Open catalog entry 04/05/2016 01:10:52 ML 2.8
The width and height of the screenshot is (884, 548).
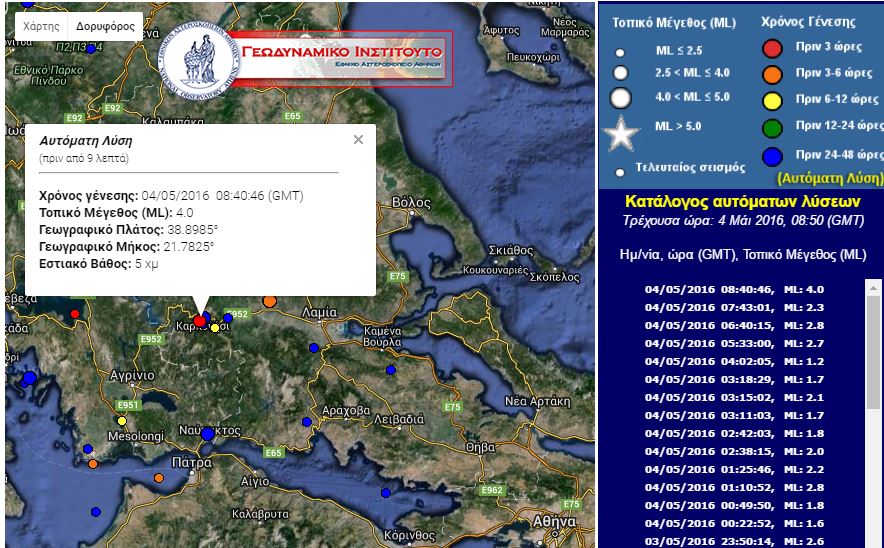pyautogui.click(x=734, y=488)
